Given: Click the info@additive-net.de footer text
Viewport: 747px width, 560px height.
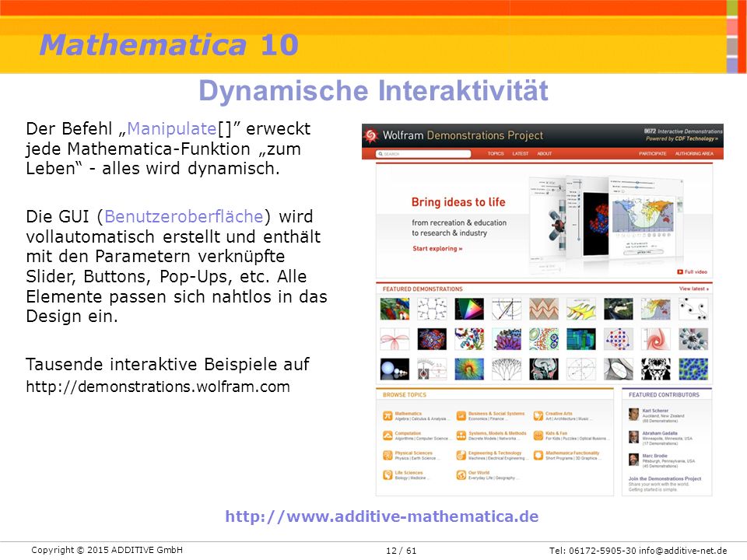Looking at the screenshot, I should (683, 551).
